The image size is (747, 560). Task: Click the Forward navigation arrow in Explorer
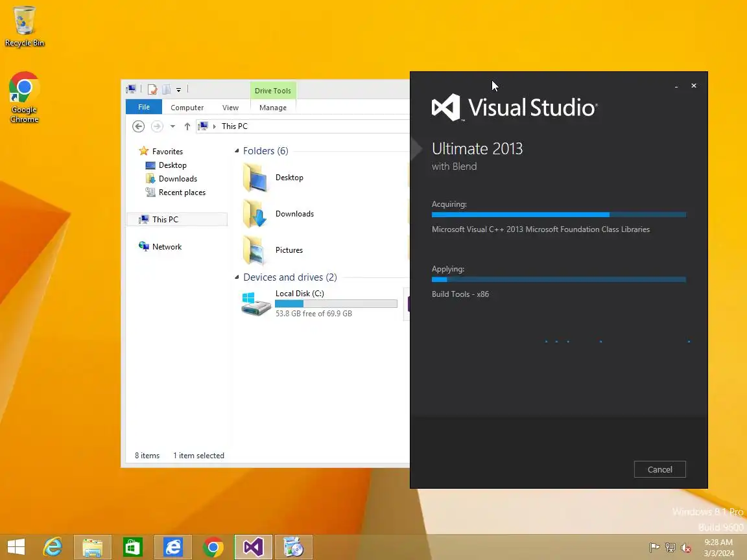(x=157, y=126)
